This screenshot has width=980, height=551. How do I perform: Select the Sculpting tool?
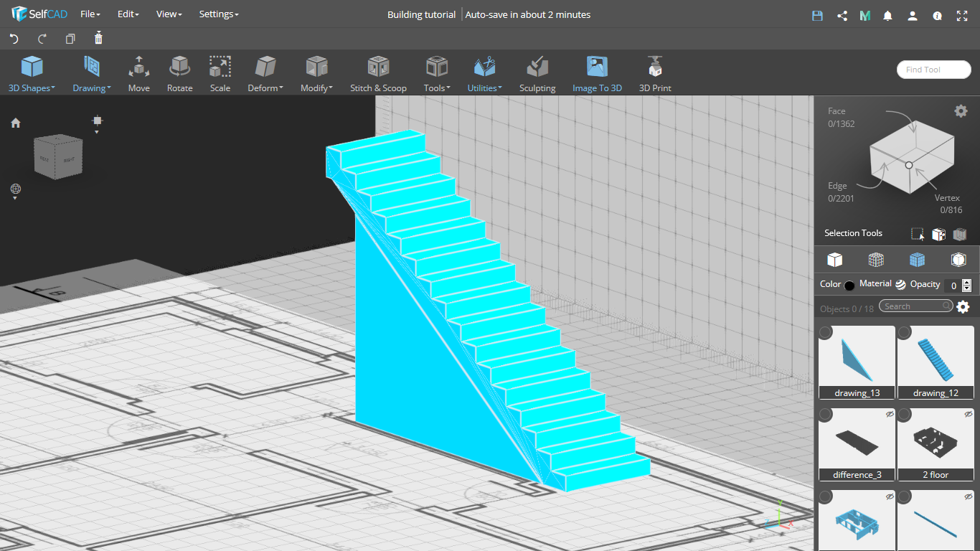coord(537,74)
